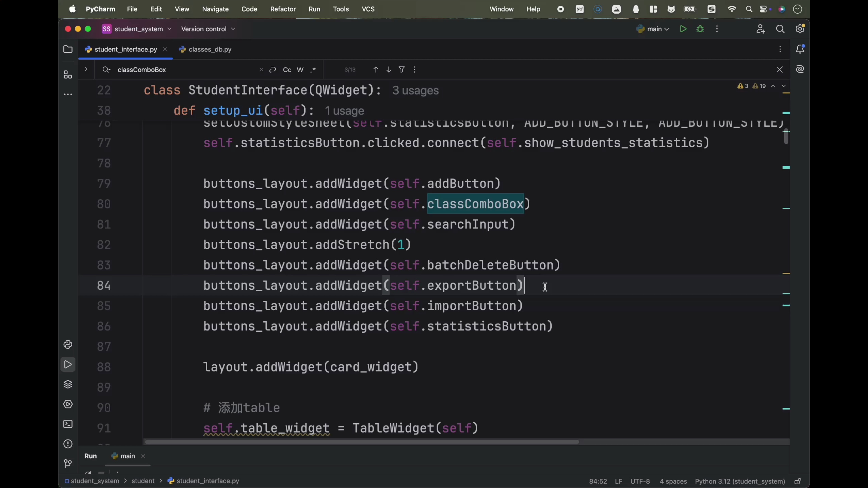The height and width of the screenshot is (488, 868).
Task: Open the Problems tool window icon
Action: click(68, 444)
